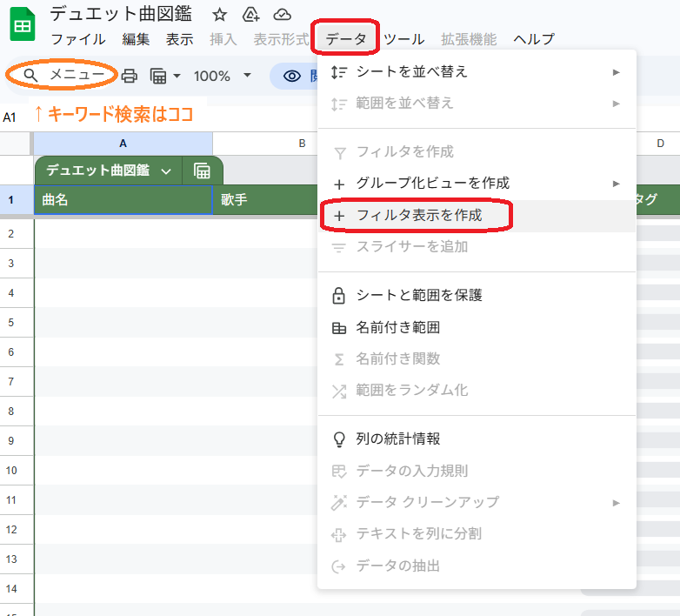Open the ファイル menu
This screenshot has width=680, height=616.
tap(78, 39)
